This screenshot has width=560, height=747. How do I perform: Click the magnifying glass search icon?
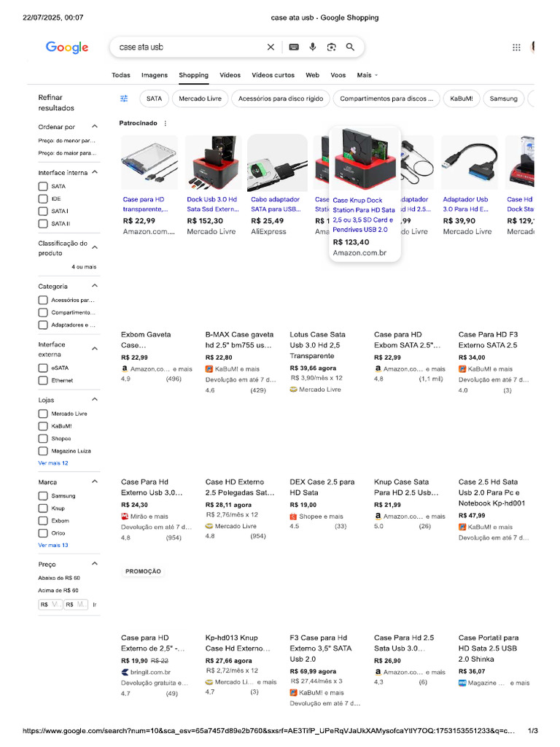click(350, 47)
